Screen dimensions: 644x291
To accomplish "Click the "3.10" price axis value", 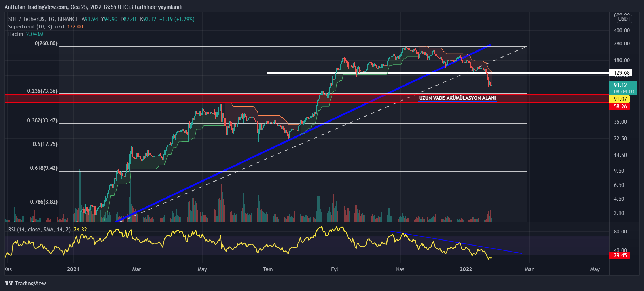I will coord(619,213).
